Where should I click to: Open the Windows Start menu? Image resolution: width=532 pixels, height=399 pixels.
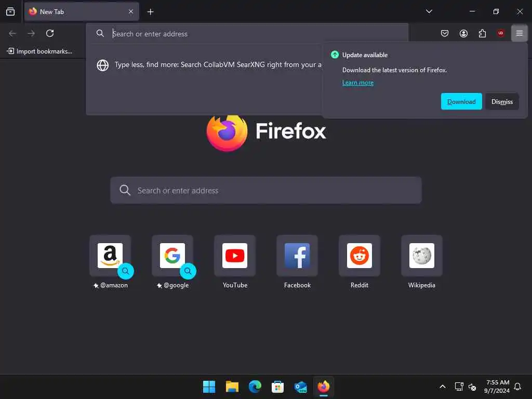tap(209, 387)
